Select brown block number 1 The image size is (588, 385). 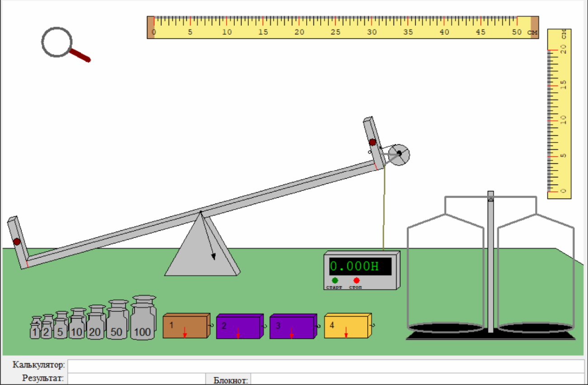click(x=187, y=326)
